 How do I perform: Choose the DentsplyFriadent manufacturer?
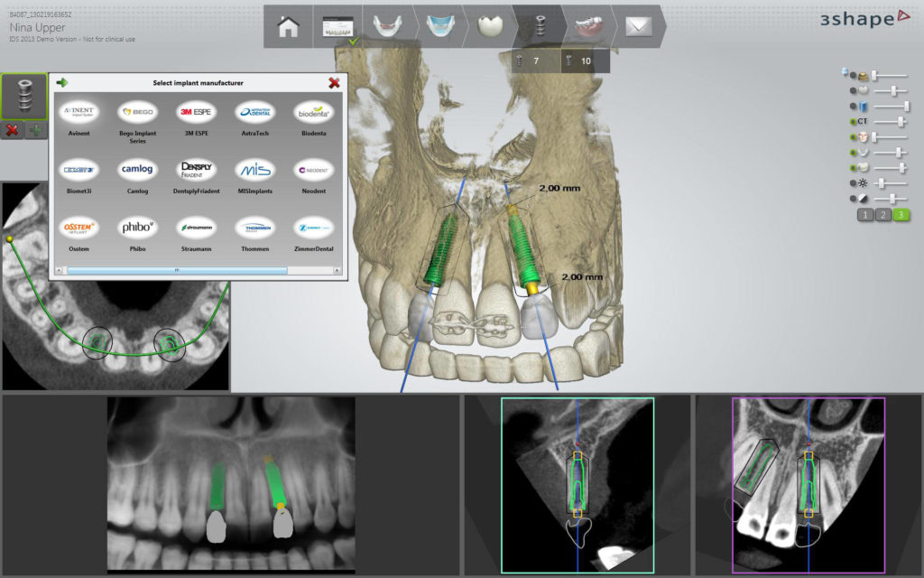coord(196,176)
